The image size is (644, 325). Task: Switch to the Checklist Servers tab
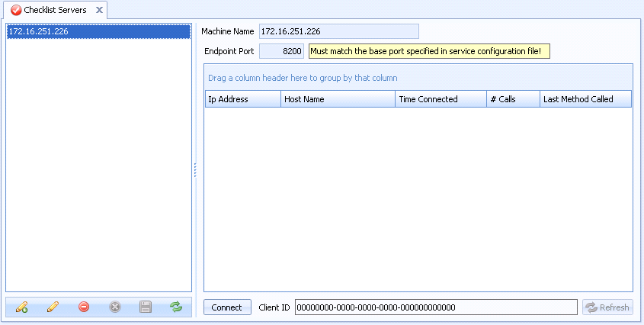[55, 10]
